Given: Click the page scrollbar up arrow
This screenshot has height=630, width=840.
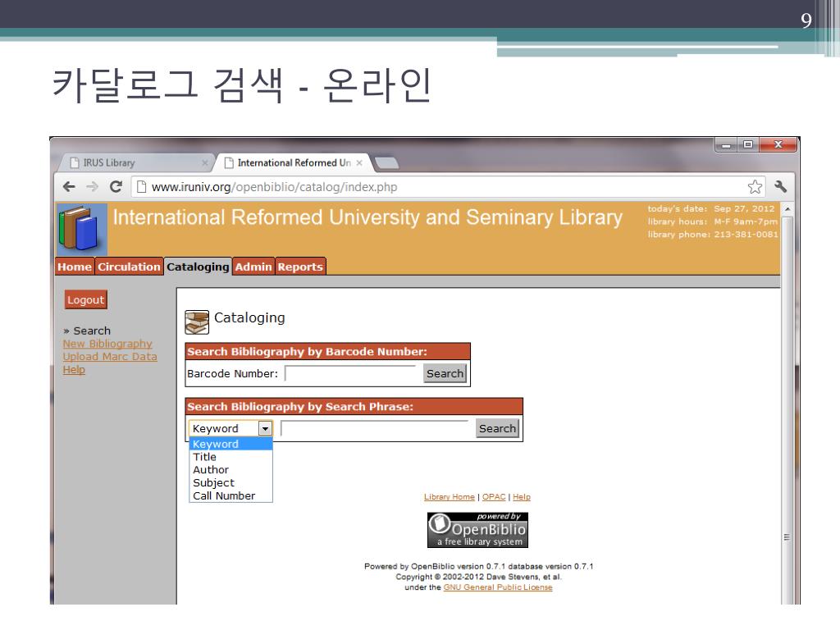Looking at the screenshot, I should pyautogui.click(x=787, y=208).
